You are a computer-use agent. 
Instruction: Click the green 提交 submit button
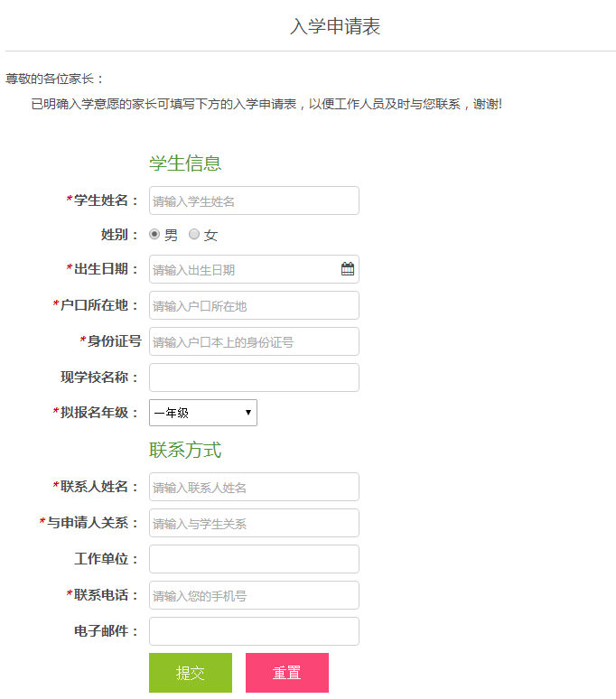[191, 673]
